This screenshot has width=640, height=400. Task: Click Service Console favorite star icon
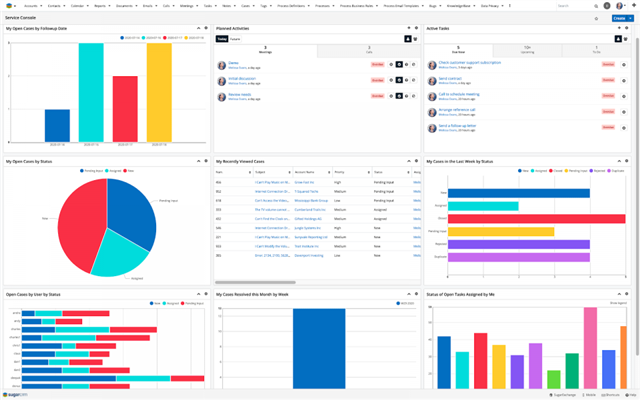pos(596,18)
